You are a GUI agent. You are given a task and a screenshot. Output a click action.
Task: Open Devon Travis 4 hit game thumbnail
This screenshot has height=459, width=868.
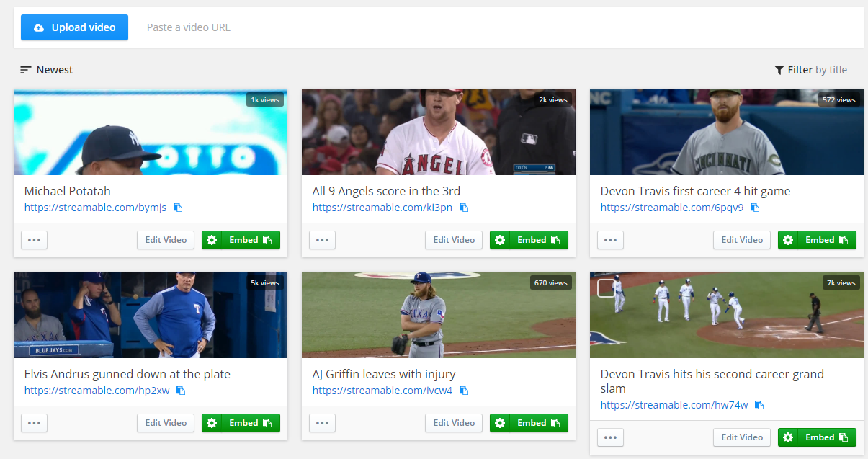point(727,132)
